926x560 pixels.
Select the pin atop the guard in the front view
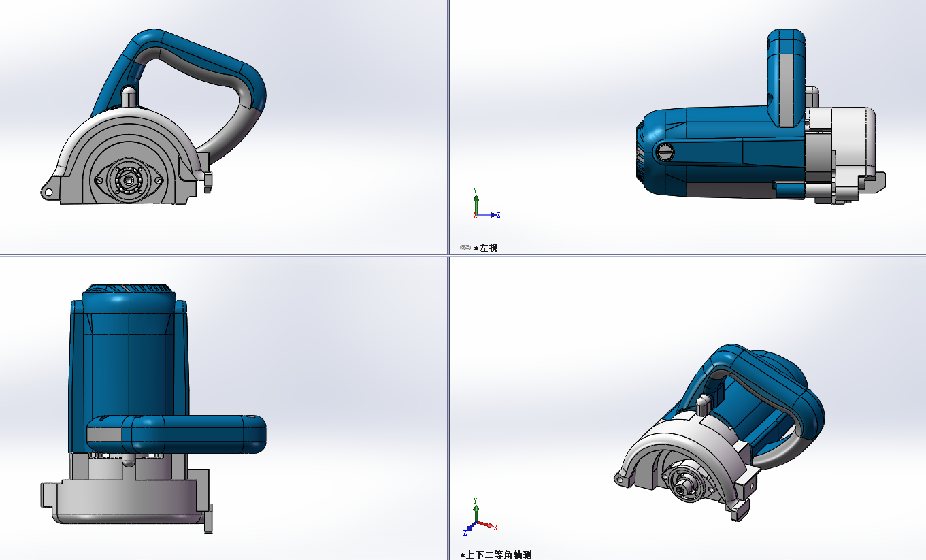pyautogui.click(x=127, y=97)
